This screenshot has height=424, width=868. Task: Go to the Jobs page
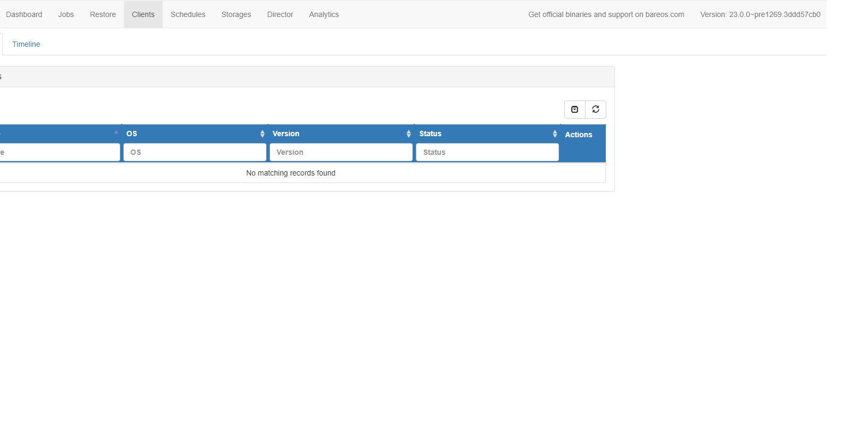coord(66,14)
